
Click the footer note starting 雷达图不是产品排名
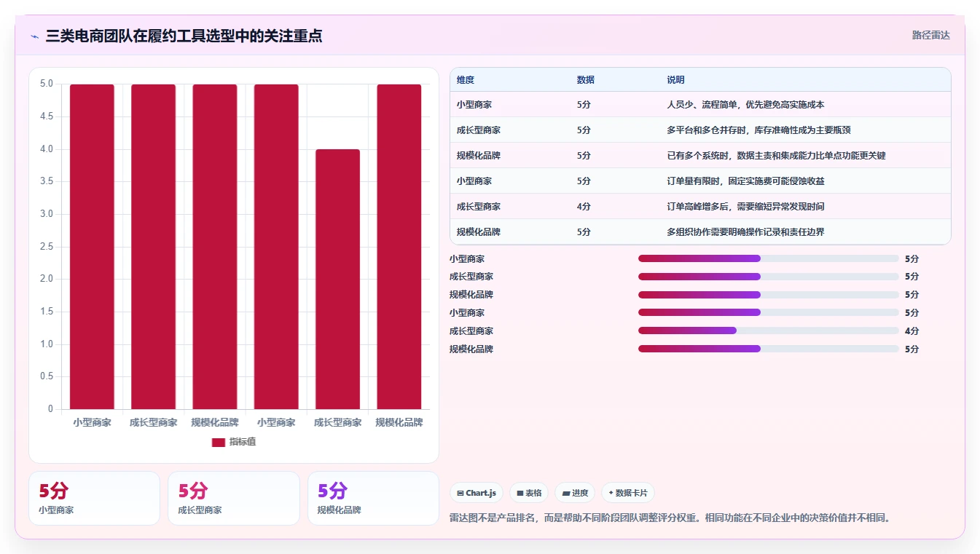point(670,518)
